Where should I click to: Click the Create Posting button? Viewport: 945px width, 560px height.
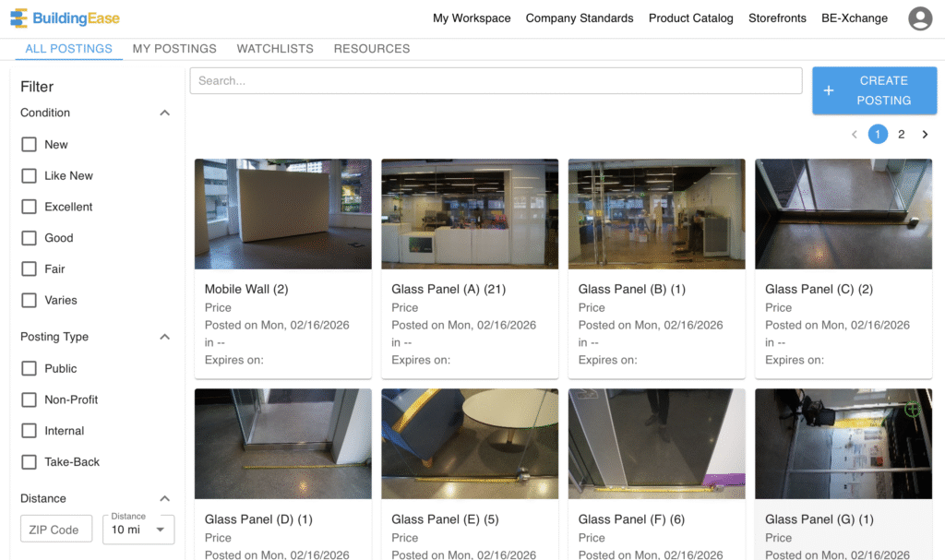pyautogui.click(x=874, y=90)
